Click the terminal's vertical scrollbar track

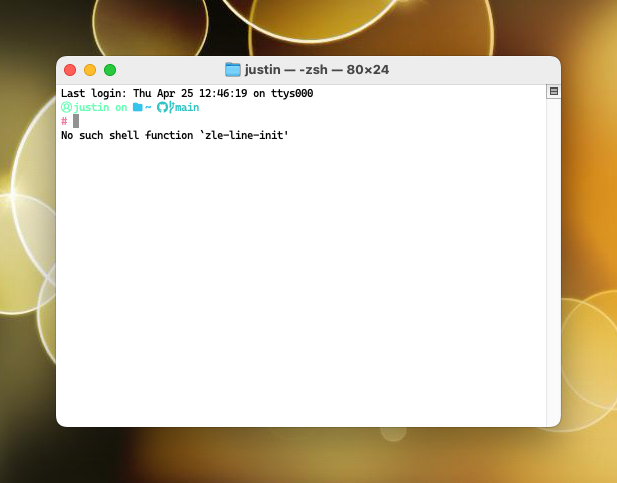click(554, 262)
